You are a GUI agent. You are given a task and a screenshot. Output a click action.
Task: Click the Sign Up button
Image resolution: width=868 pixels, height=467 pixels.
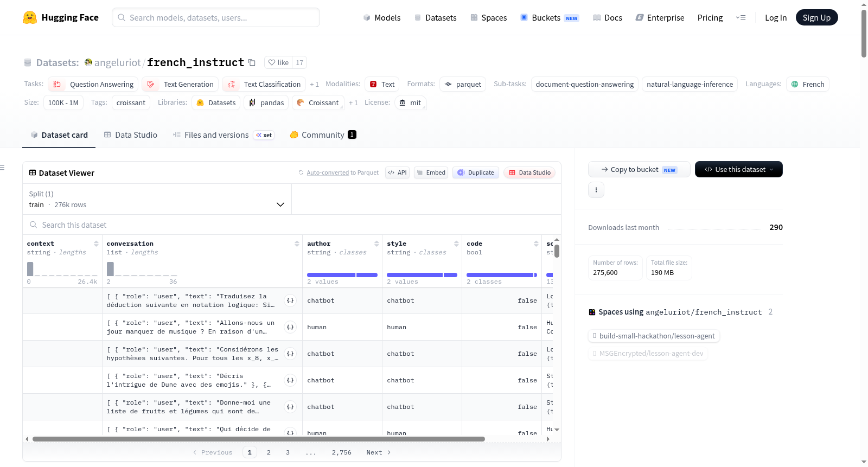point(816,17)
